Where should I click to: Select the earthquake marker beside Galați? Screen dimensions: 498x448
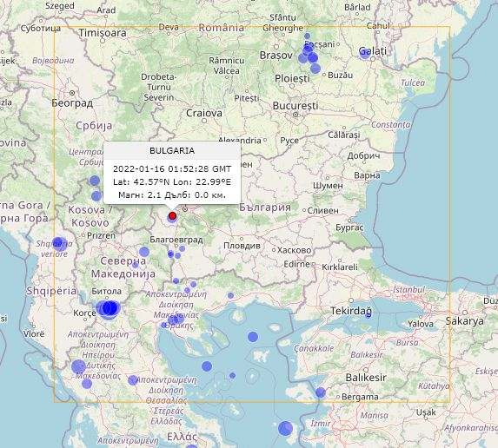[x=365, y=53]
